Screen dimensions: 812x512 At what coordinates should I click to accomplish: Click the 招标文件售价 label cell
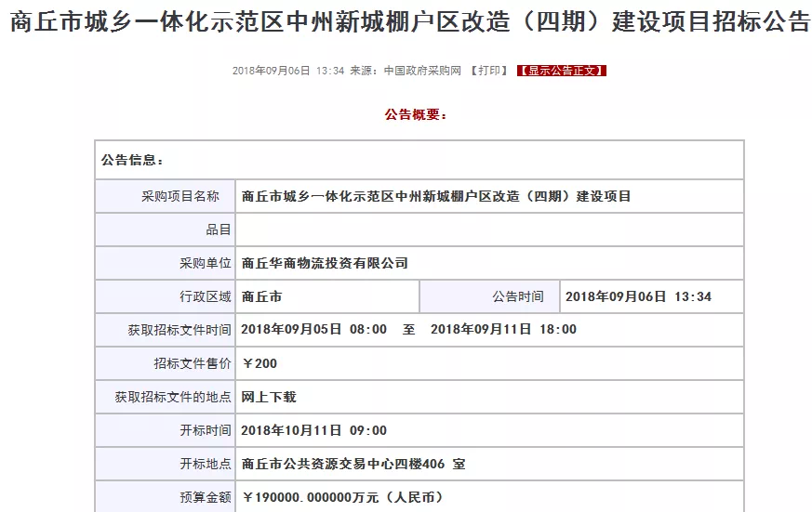pyautogui.click(x=166, y=363)
